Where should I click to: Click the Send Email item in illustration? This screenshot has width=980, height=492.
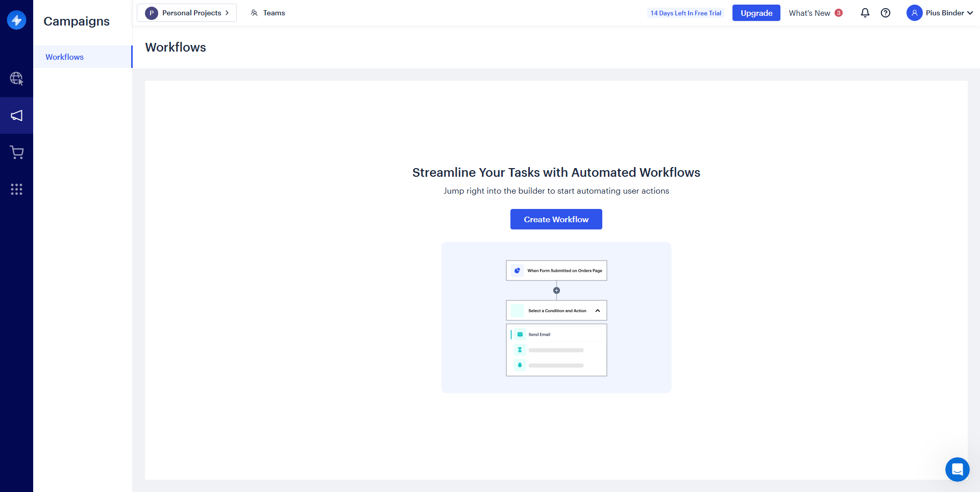pos(539,335)
